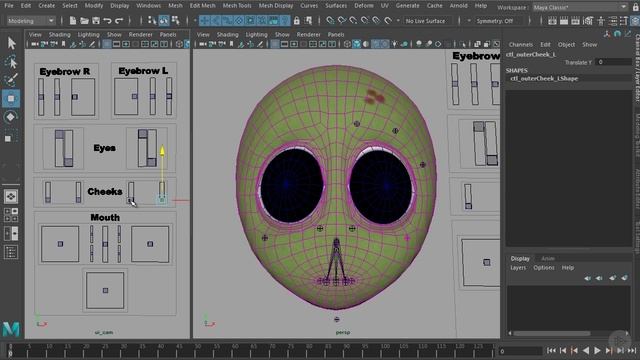Go to start of playback range
This screenshot has width=640, height=360.
pyautogui.click(x=551, y=350)
